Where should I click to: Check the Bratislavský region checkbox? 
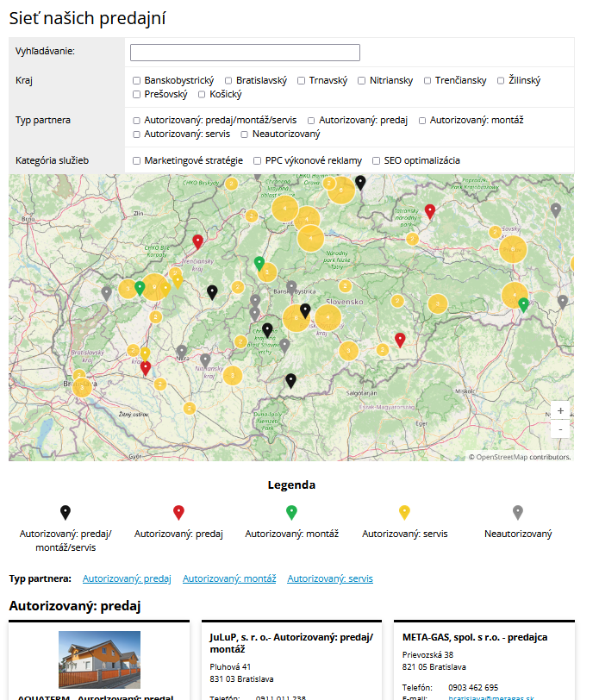[228, 81]
